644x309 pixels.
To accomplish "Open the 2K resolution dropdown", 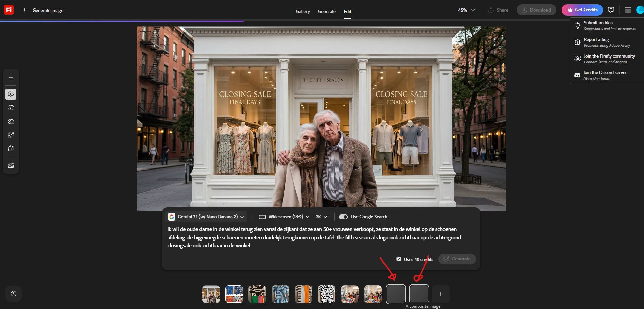I will (x=321, y=217).
